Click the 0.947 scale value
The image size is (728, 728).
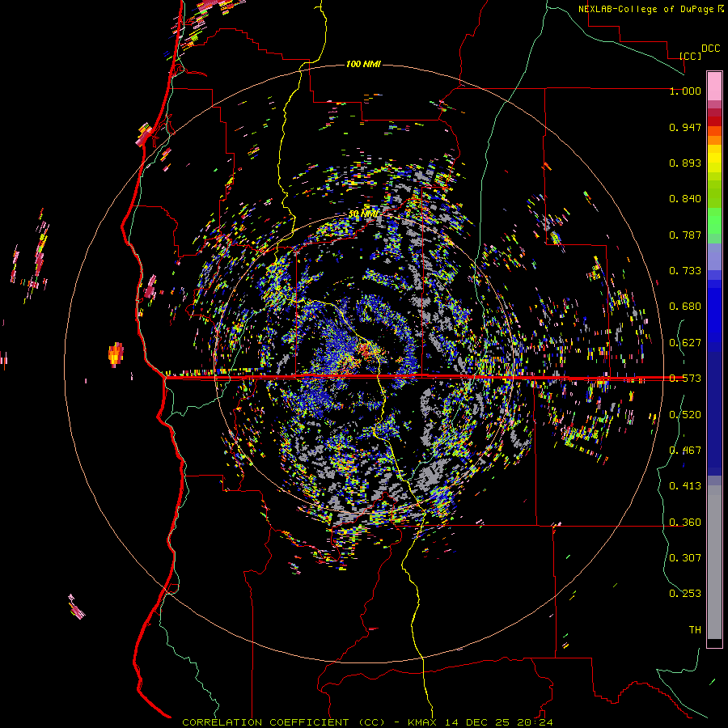(685, 127)
